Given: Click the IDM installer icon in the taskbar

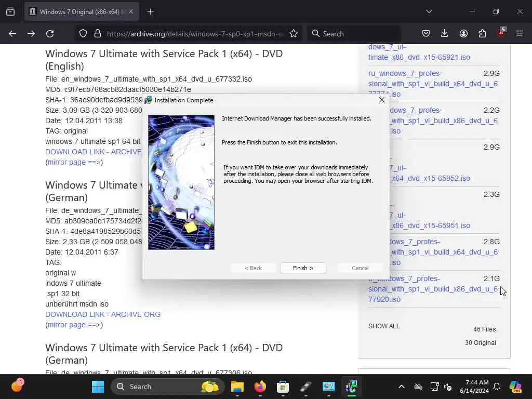Looking at the screenshot, I should (352, 387).
